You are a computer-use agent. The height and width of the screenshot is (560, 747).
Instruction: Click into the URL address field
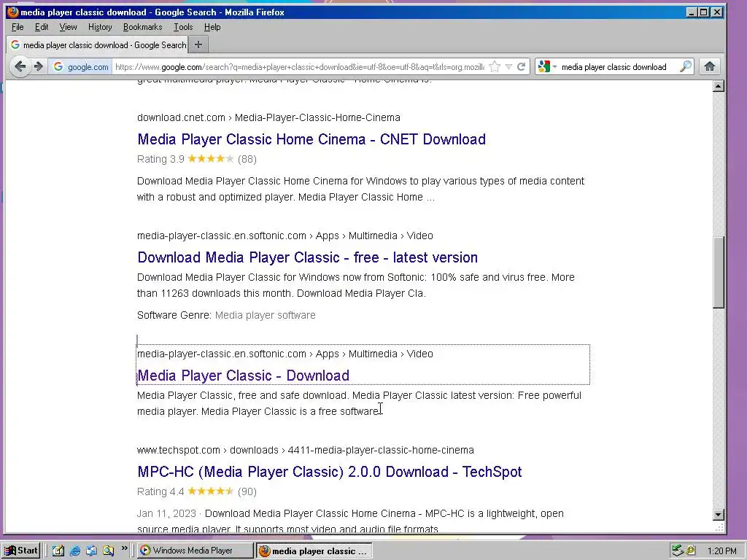299,66
